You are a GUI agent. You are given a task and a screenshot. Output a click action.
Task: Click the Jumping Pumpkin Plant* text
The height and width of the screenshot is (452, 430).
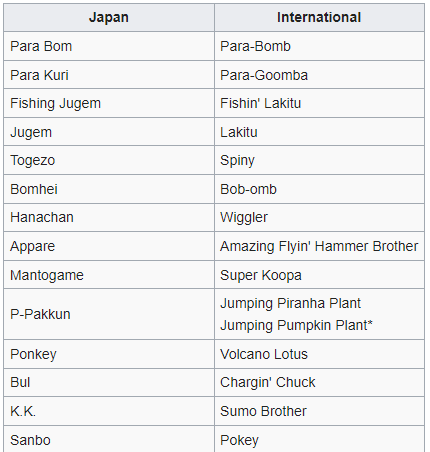click(296, 325)
